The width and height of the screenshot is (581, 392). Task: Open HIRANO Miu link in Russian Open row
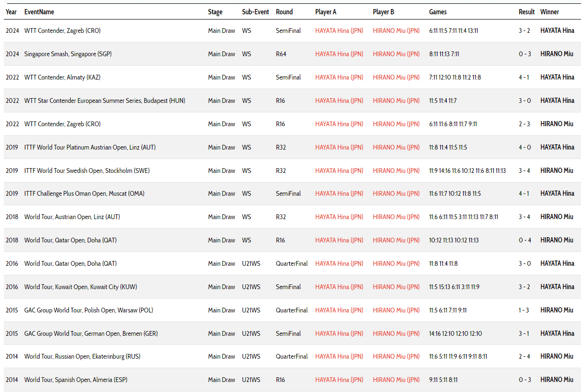click(x=397, y=356)
